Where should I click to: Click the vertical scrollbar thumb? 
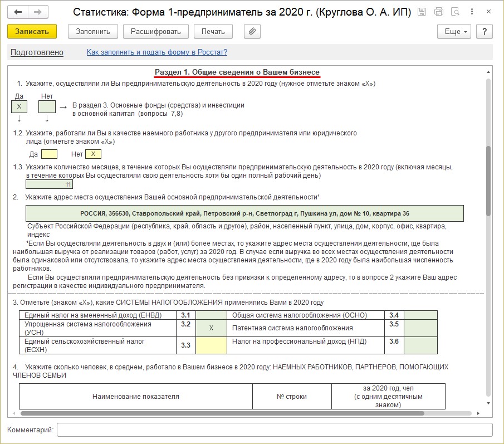coord(488,180)
